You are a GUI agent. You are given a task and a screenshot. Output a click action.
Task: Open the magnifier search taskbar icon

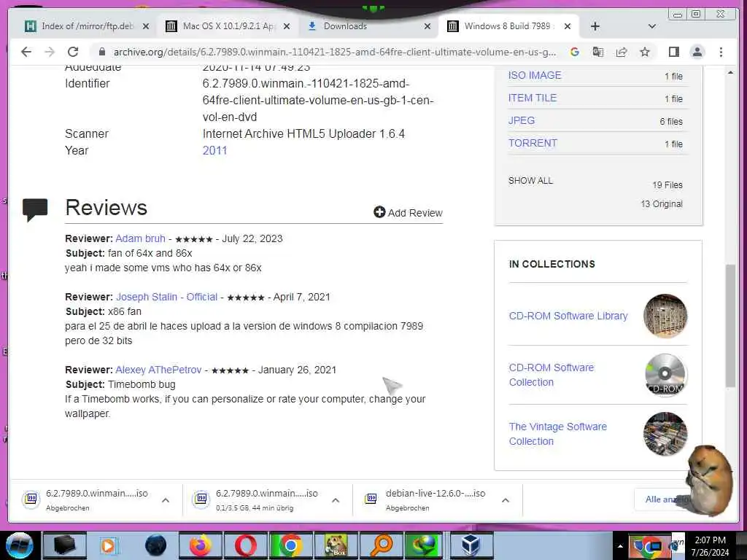[x=381, y=545]
